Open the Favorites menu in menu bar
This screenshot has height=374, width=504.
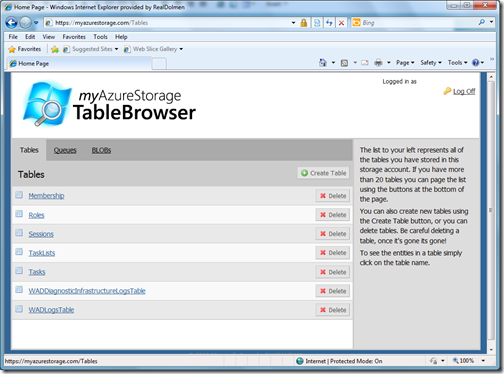(74, 37)
